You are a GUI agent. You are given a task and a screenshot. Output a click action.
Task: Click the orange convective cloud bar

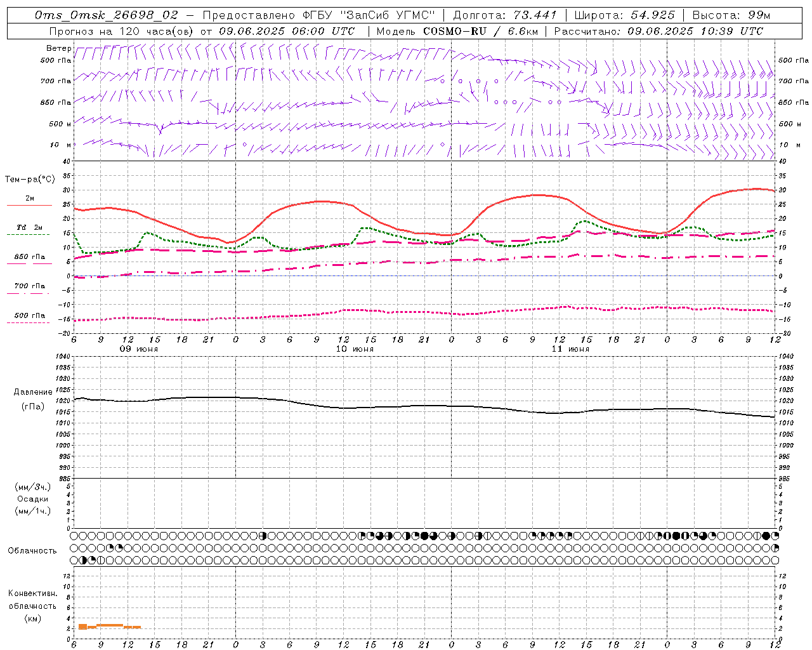coord(109,627)
